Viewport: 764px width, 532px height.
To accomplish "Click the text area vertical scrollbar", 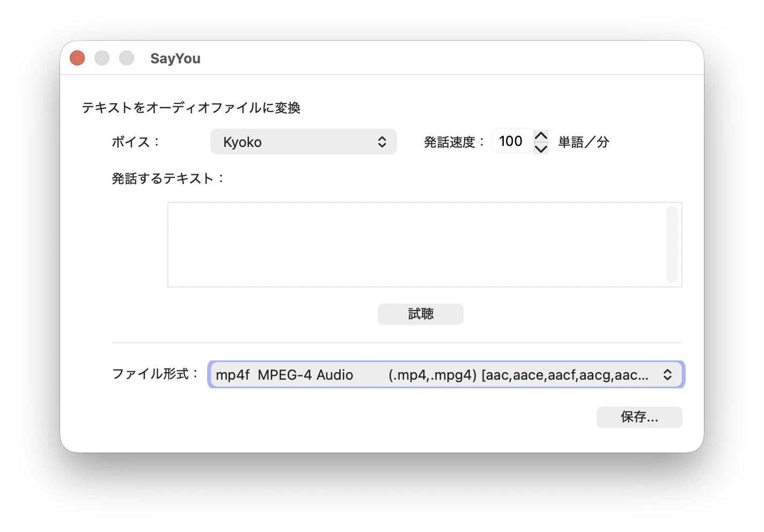I will click(x=672, y=245).
